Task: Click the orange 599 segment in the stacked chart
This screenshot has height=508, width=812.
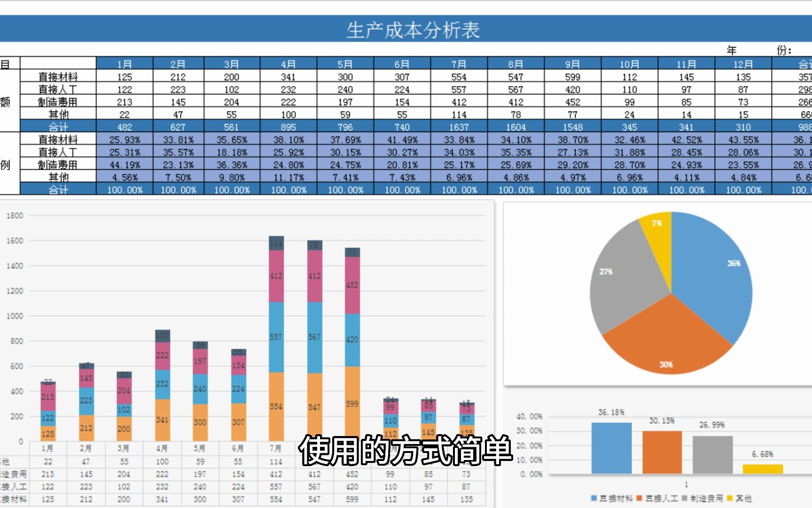Action: pyautogui.click(x=352, y=404)
